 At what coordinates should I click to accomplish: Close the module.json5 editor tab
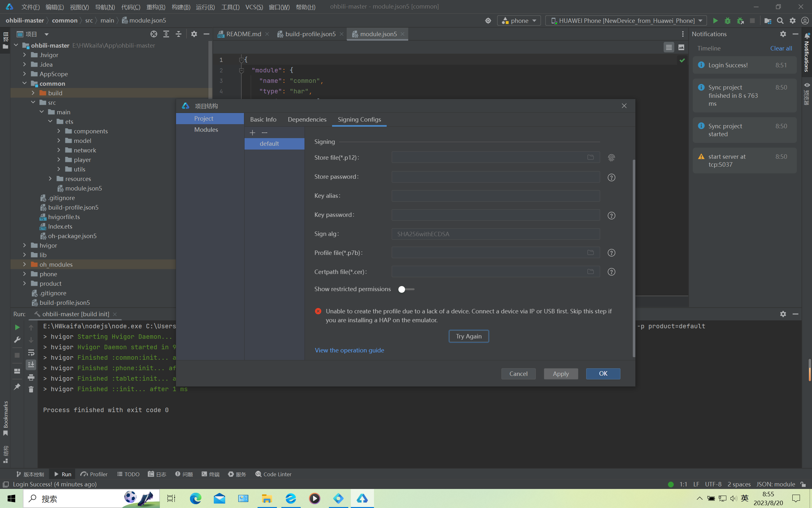(x=402, y=34)
